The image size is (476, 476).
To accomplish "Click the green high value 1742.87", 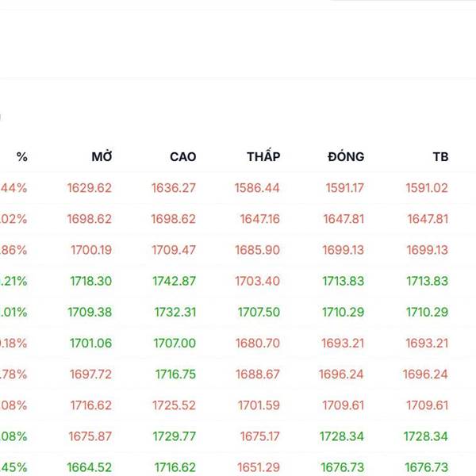I will click(x=174, y=281).
